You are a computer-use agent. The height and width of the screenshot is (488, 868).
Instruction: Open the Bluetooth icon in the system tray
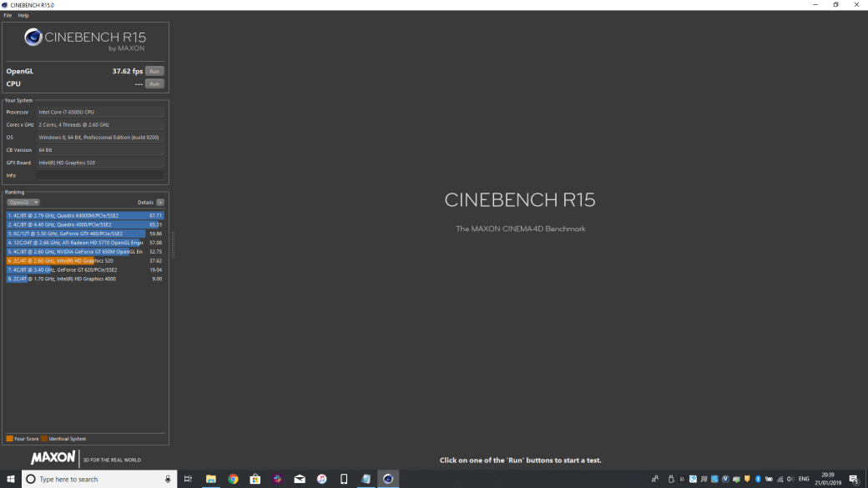(x=758, y=479)
